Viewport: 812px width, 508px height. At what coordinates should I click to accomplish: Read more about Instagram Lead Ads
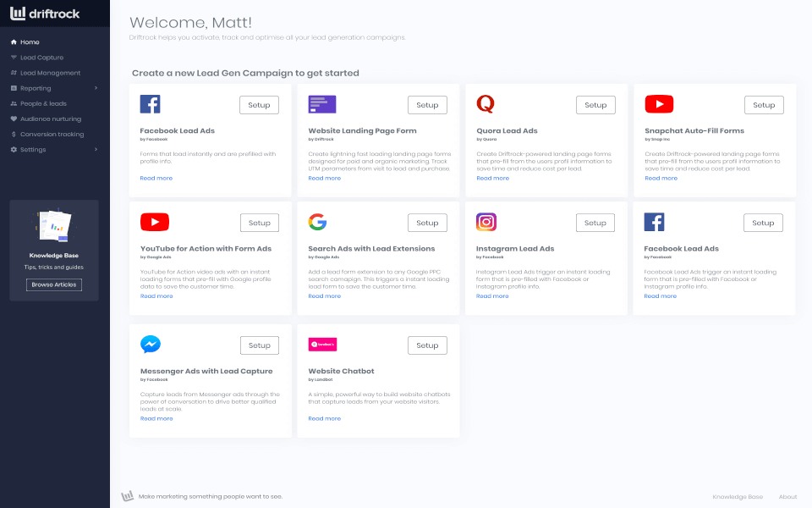point(492,296)
